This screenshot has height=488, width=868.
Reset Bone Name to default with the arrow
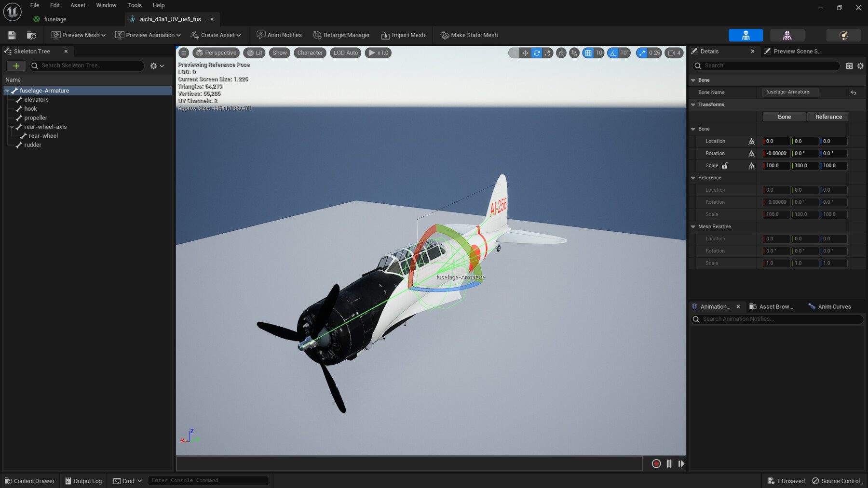click(x=854, y=92)
